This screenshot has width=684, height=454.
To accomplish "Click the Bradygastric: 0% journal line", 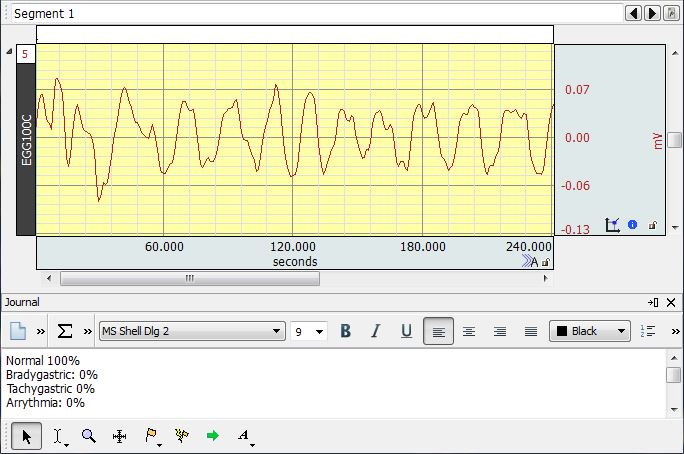I will (51, 375).
